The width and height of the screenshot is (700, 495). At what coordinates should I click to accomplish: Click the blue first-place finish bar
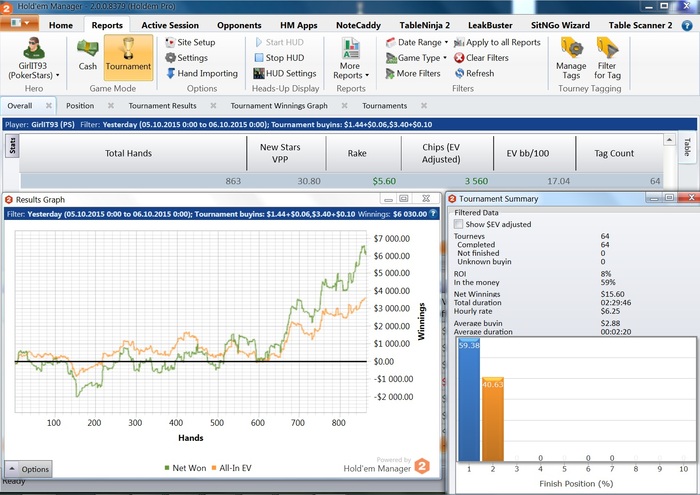click(x=469, y=400)
